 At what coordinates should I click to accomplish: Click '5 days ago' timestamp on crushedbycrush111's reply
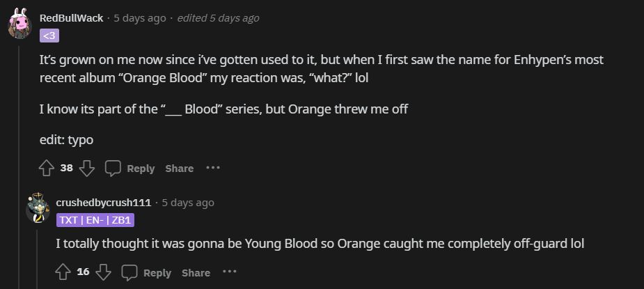188,203
